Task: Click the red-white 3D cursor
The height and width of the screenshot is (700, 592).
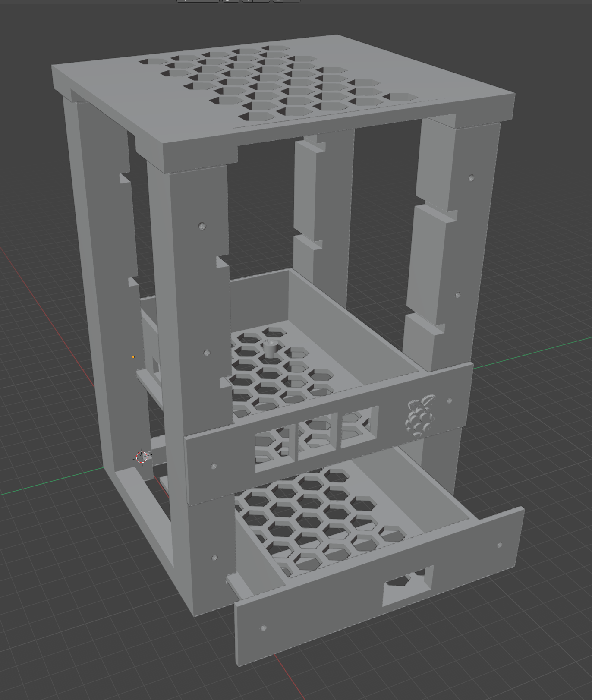Action: 142,457
